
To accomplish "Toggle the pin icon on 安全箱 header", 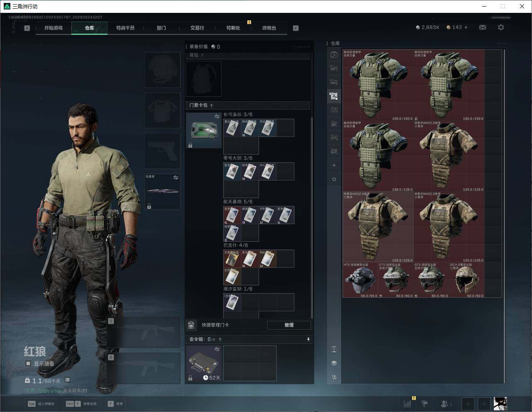I will 308,339.
